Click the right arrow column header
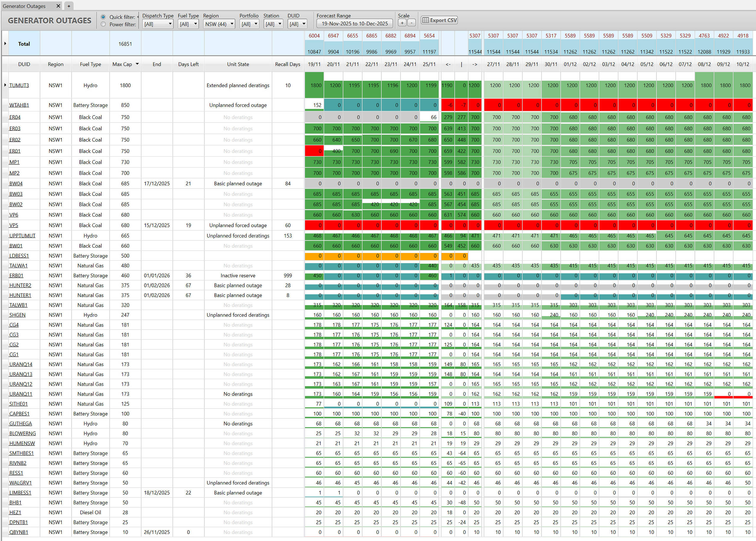Screen dimensions: 756x541 pos(475,64)
